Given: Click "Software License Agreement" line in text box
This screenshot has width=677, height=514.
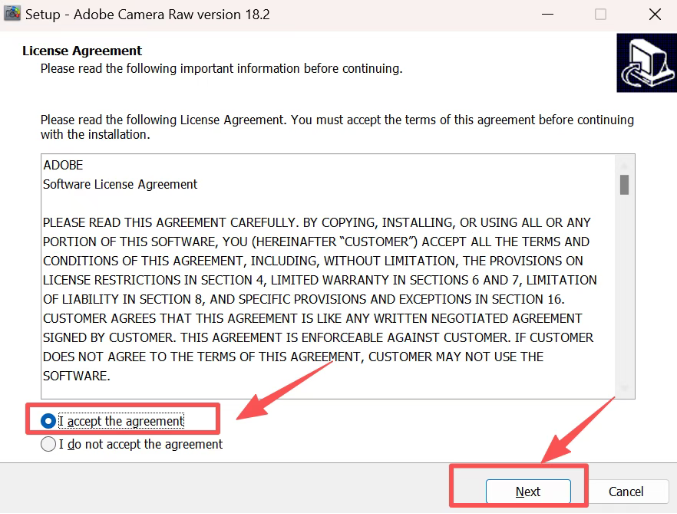Looking at the screenshot, I should [x=120, y=184].
